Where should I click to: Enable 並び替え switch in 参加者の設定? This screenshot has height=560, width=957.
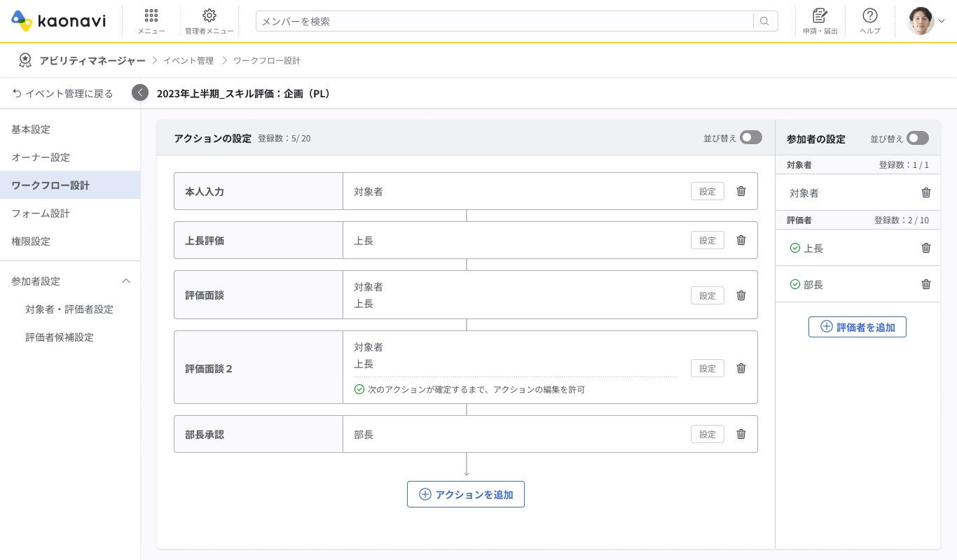(x=917, y=139)
